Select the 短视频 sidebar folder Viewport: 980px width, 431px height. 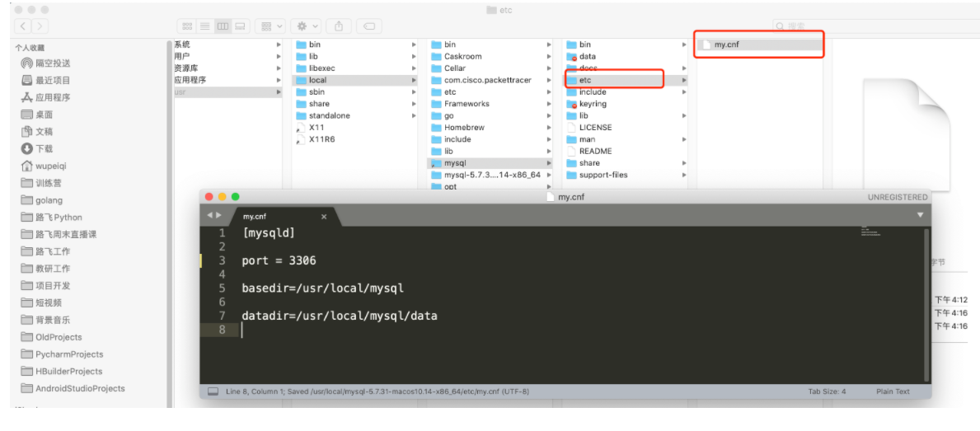click(x=41, y=302)
